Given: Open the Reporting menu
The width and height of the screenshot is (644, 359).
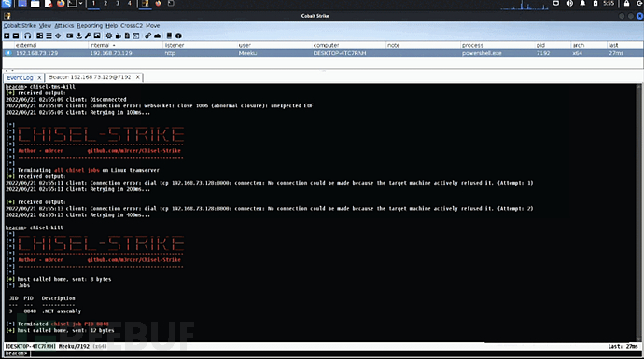Looking at the screenshot, I should click(x=90, y=25).
